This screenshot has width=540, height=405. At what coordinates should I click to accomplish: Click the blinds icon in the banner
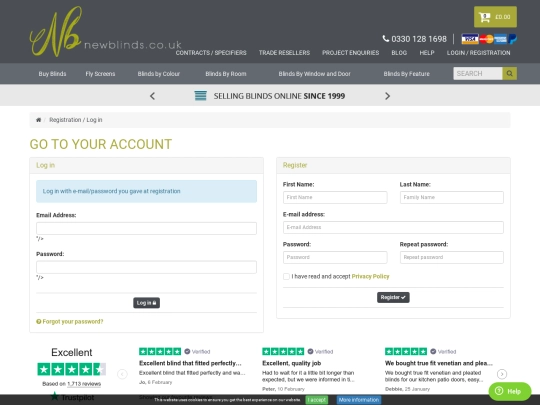(x=200, y=96)
